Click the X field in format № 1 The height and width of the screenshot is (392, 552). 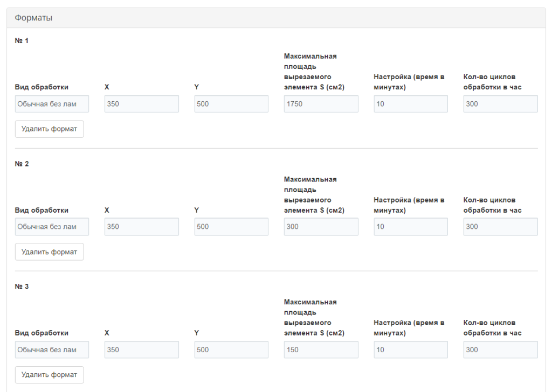point(141,104)
